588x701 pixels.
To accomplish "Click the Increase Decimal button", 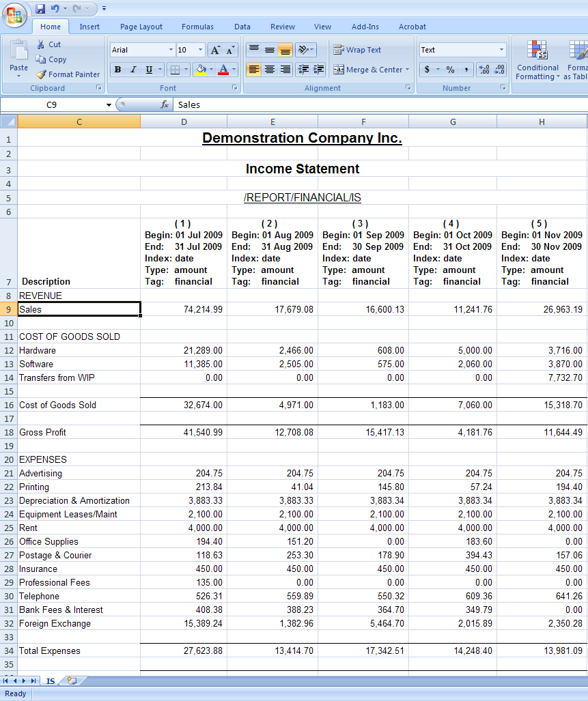I will pos(484,70).
